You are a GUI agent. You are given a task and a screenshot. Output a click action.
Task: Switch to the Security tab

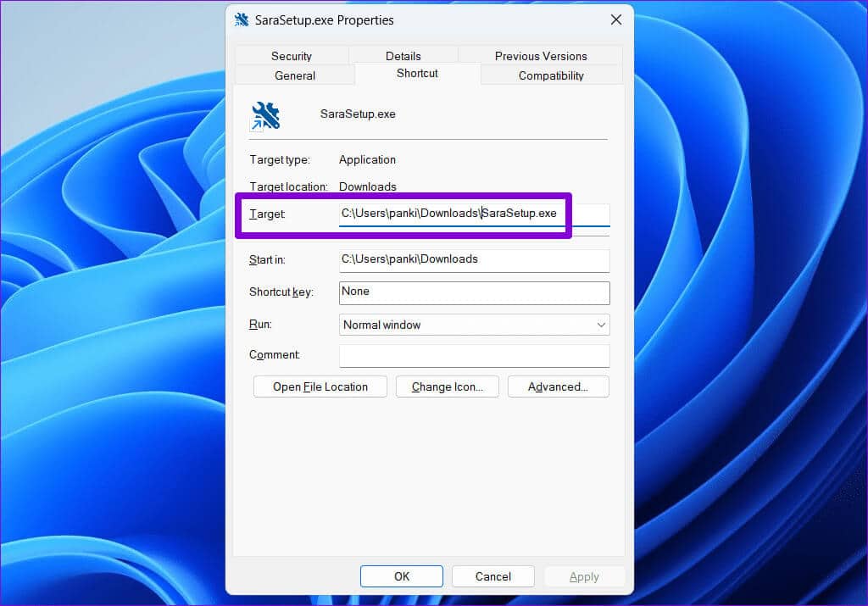292,56
